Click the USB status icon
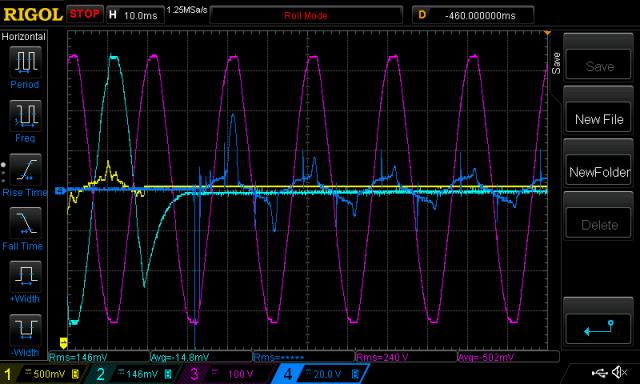 pos(599,372)
